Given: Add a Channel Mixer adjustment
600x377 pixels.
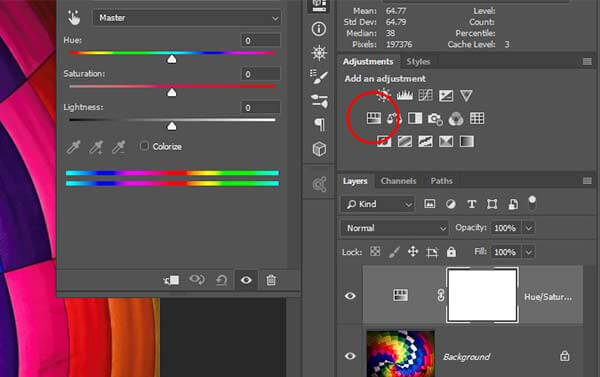Looking at the screenshot, I should tap(456, 119).
